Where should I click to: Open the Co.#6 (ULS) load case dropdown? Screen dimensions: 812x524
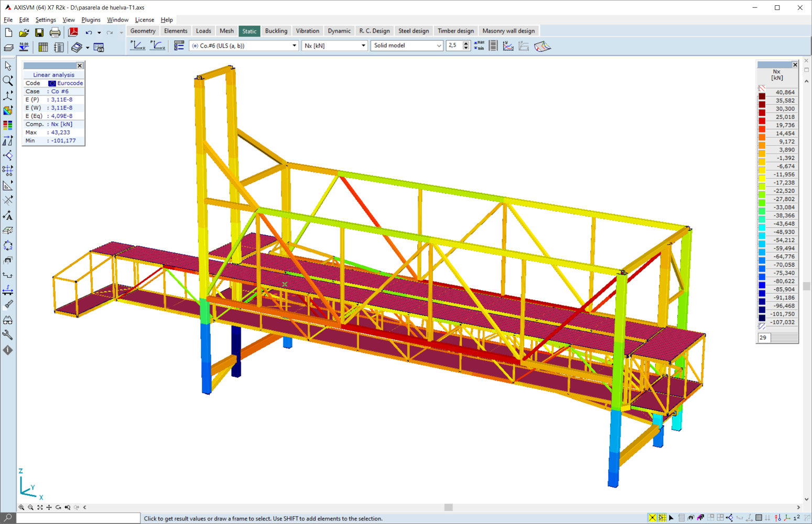244,46
